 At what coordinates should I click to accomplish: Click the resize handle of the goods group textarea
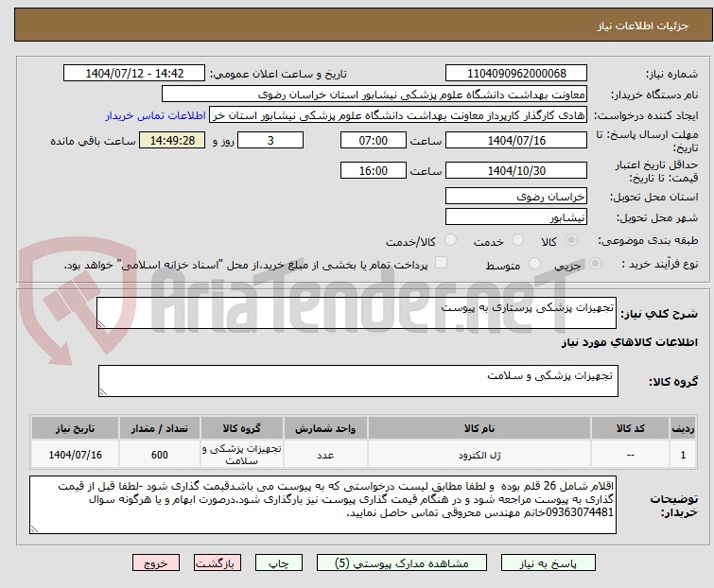click(103, 392)
